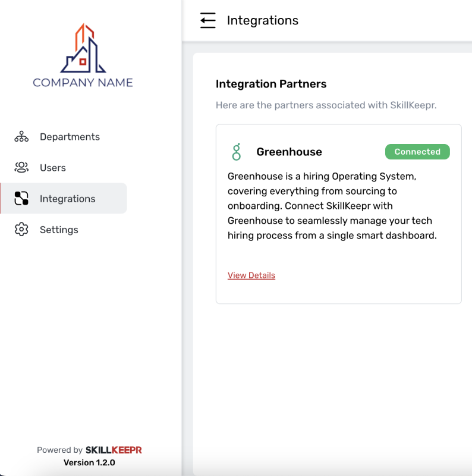Open the Settings menu entry
This screenshot has width=472, height=476.
click(x=64, y=230)
